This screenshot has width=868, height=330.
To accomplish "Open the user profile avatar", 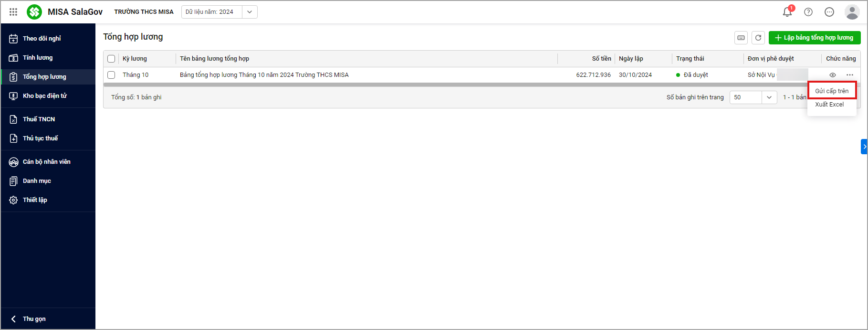I will pos(852,12).
